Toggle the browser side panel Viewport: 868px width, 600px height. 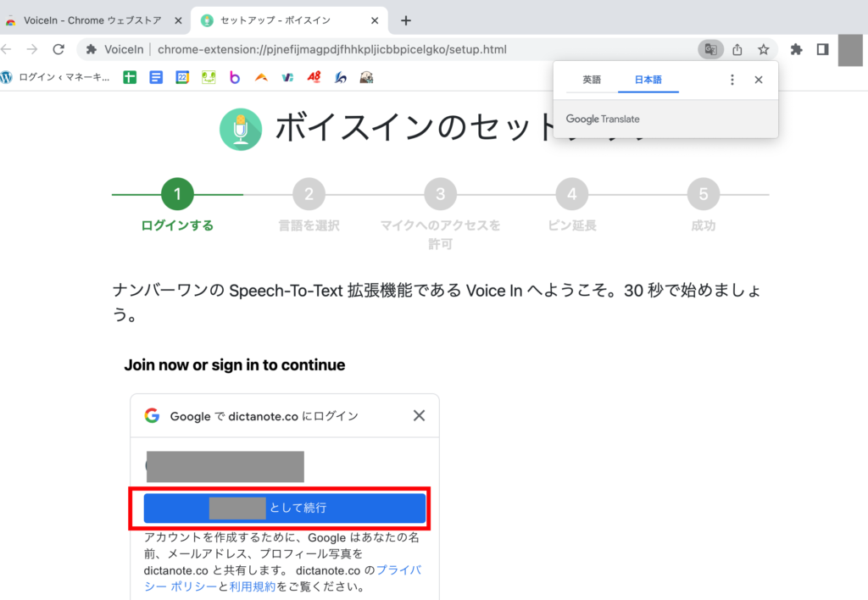[x=822, y=49]
